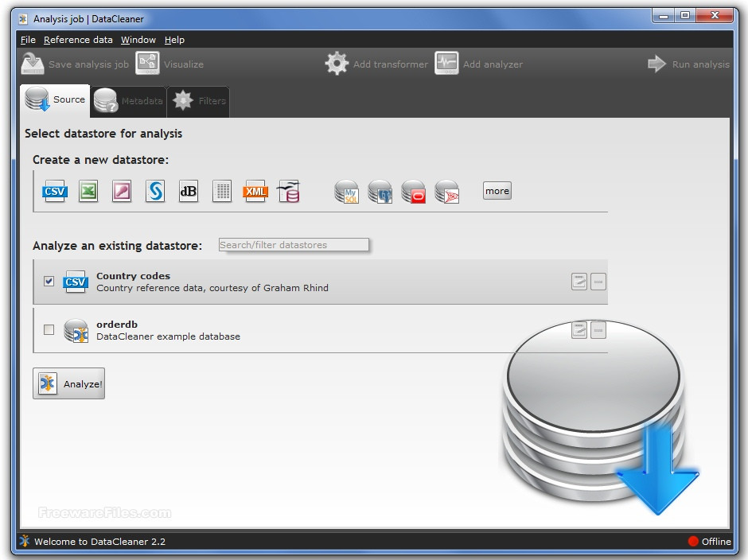Create a new MySQL database connection
This screenshot has height=560, width=748.
[347, 192]
